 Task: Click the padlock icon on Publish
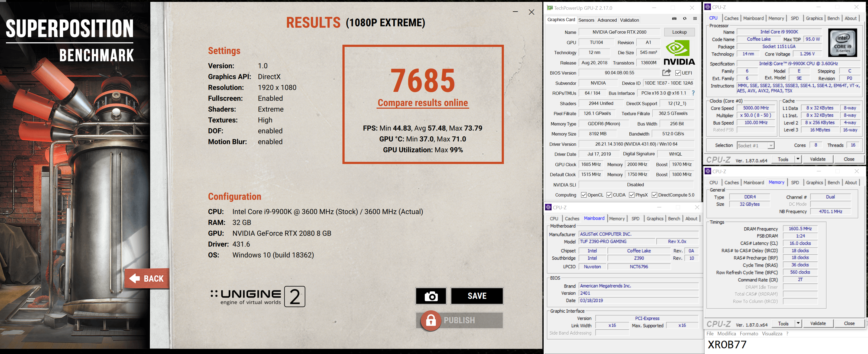tap(431, 320)
